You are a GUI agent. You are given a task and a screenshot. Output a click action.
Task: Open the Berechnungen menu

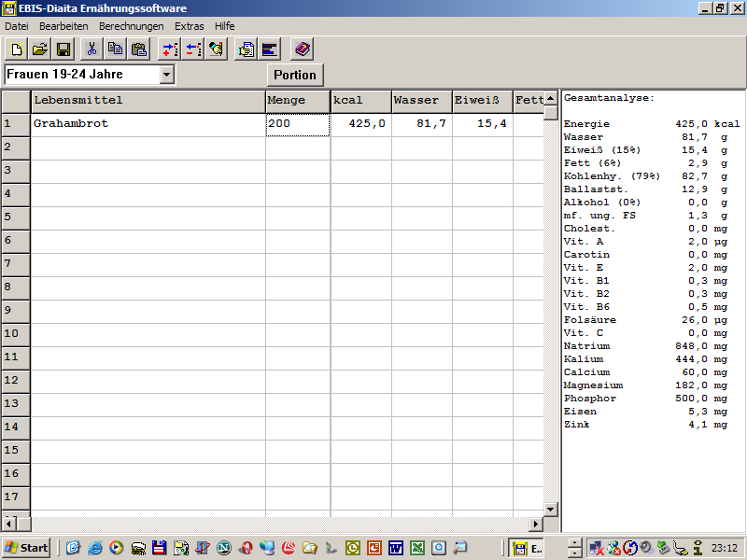click(x=131, y=26)
